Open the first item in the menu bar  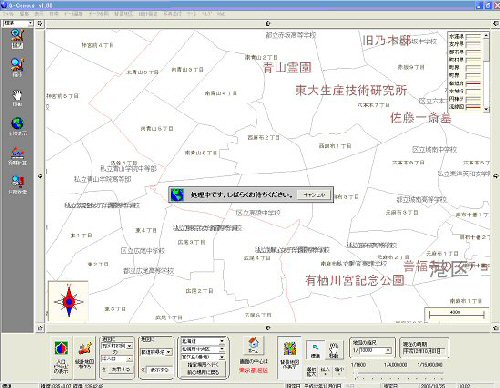tap(8, 14)
